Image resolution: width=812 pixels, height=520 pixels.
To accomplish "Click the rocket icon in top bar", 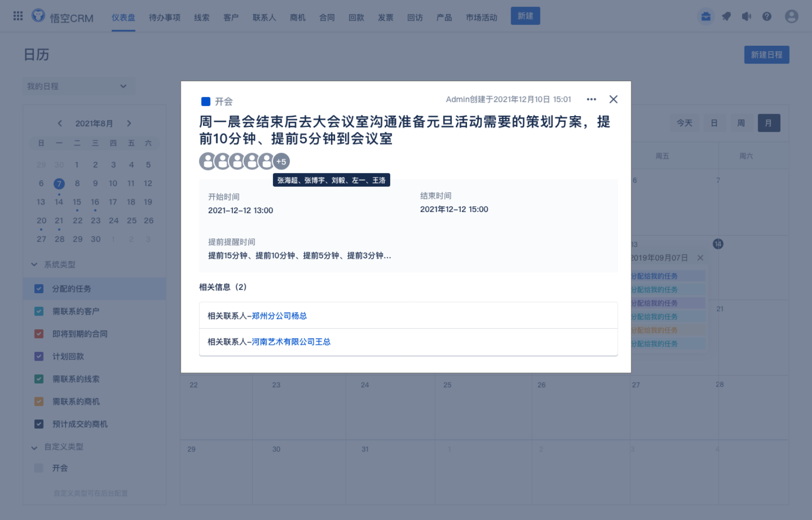I will pos(726,17).
